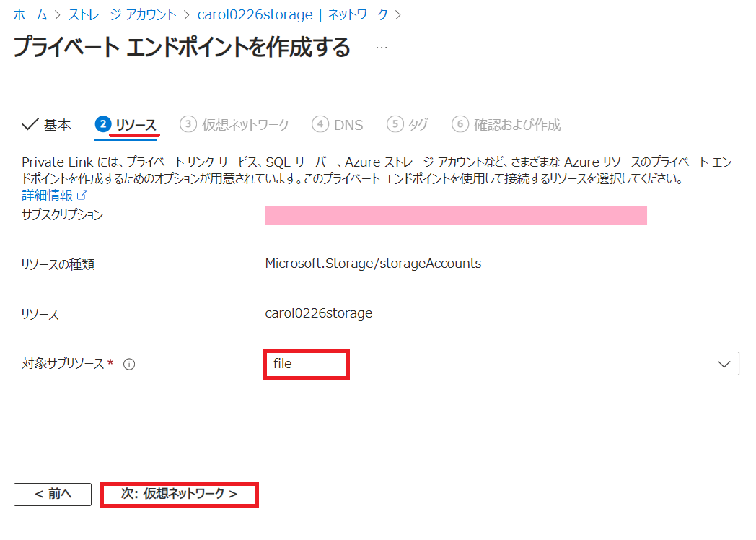
Task: Click the page title プライベート エンドポイントを作成する
Action: (182, 48)
